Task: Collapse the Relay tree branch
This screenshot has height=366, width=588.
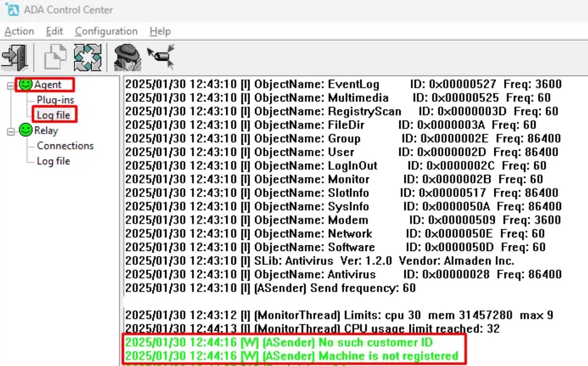Action: click(x=11, y=130)
